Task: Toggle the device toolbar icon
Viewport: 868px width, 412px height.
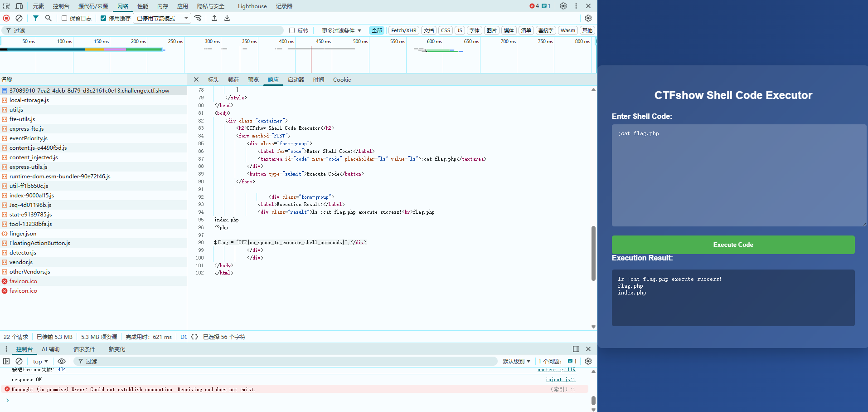Action: (19, 6)
